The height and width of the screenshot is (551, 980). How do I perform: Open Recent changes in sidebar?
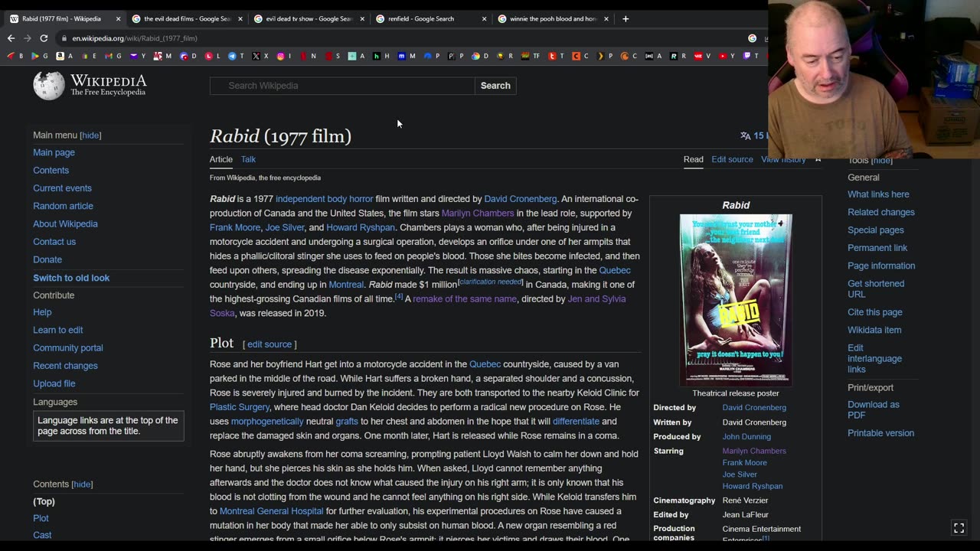(x=65, y=366)
